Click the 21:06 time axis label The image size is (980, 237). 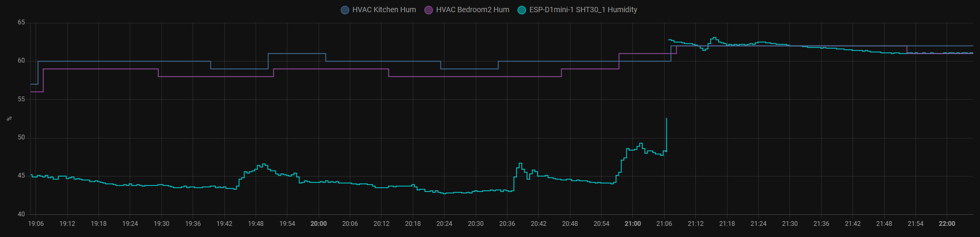coord(664,224)
